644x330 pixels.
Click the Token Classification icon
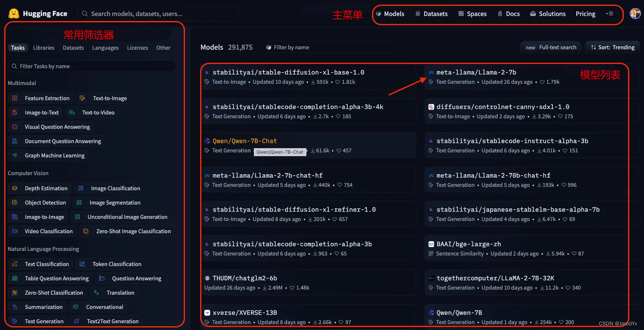82,264
